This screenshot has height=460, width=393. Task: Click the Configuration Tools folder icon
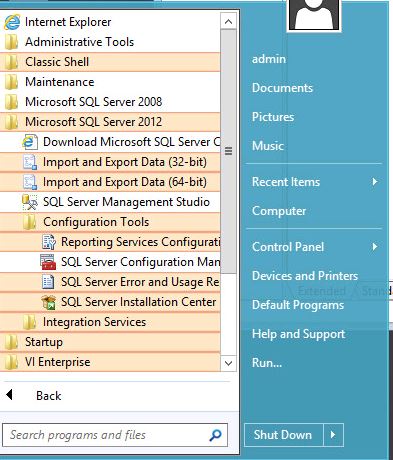click(30, 222)
